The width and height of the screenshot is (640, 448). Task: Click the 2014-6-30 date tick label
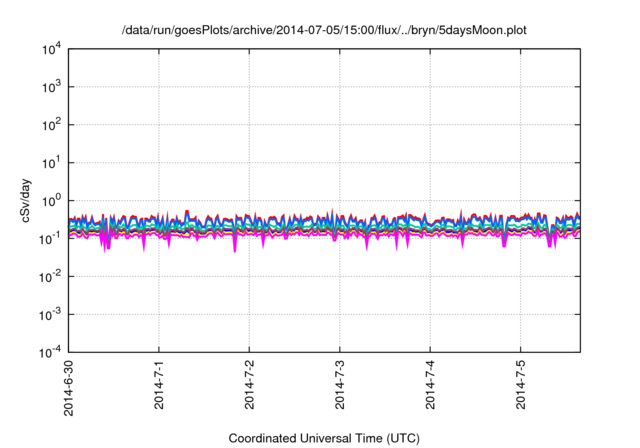point(69,388)
